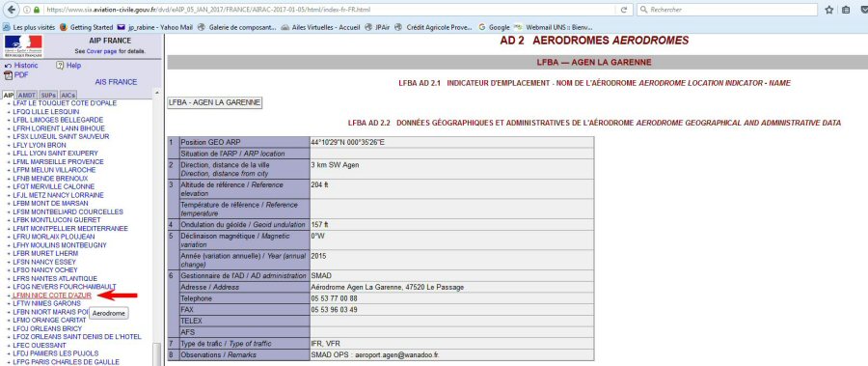This screenshot has width=868, height=366.
Task: Click the padlock site security icon
Action: pyautogui.click(x=37, y=10)
